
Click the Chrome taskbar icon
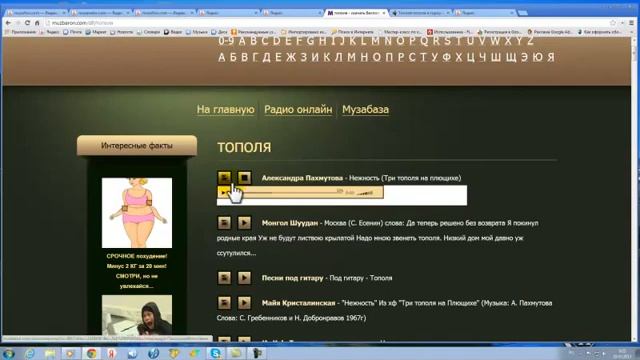point(91,353)
